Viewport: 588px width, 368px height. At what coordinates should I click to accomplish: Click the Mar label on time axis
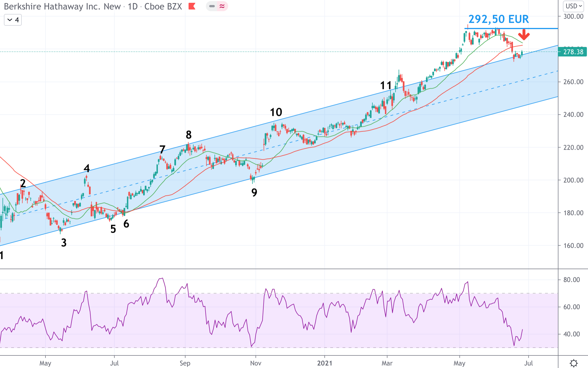coord(387,363)
